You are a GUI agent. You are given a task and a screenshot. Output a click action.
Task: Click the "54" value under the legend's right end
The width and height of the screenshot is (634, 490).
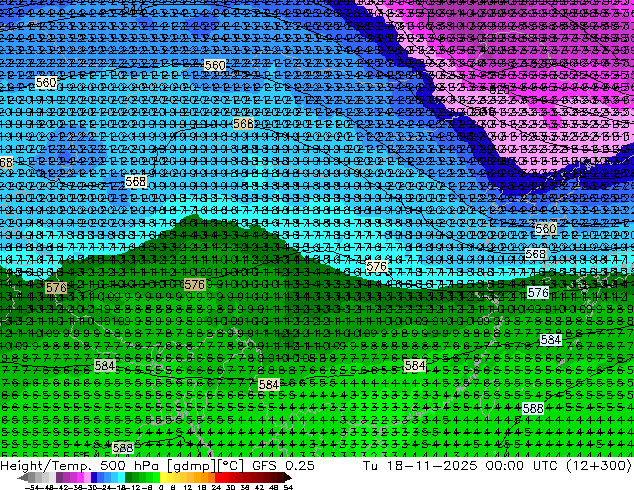(x=288, y=487)
